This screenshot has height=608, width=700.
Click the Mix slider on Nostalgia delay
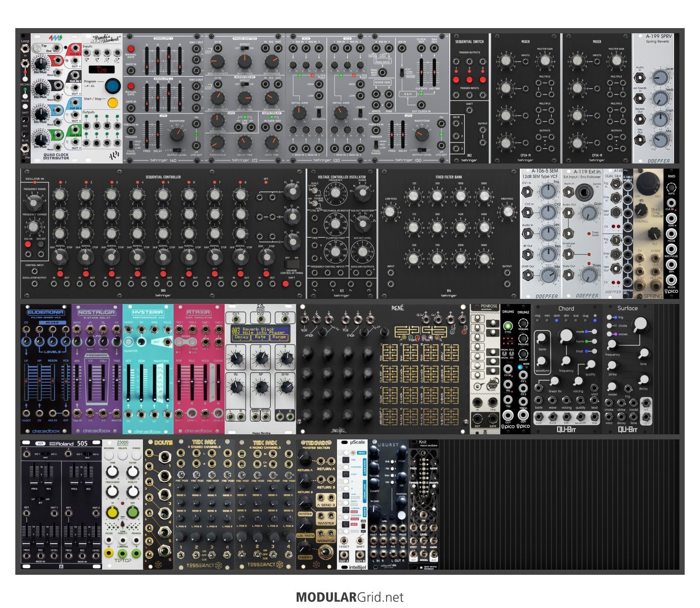pyautogui.click(x=78, y=381)
